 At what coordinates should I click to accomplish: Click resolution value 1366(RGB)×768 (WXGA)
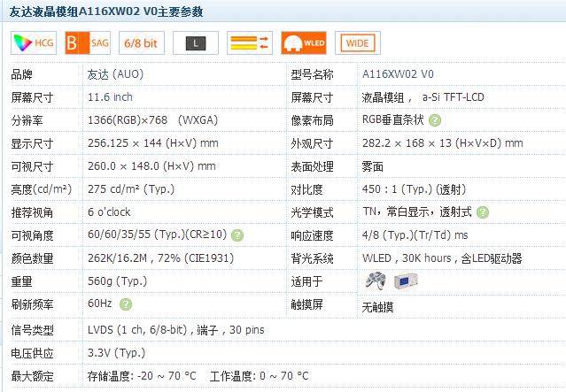152,120
